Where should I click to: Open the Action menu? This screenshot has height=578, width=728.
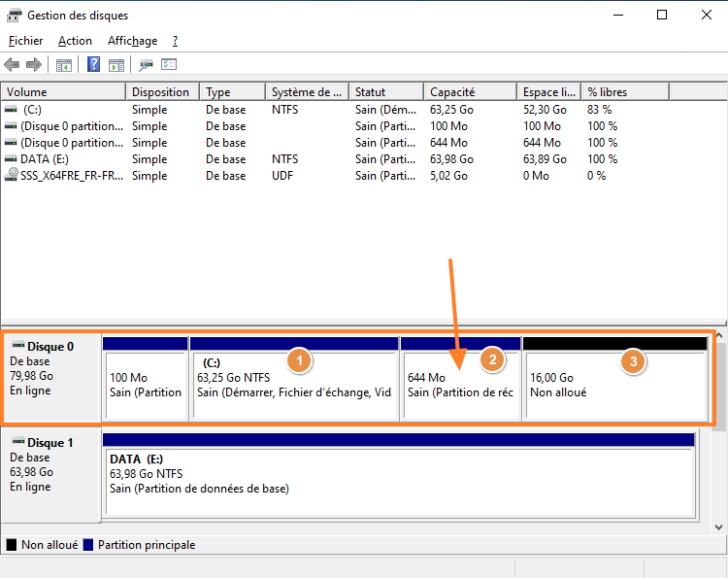point(75,41)
